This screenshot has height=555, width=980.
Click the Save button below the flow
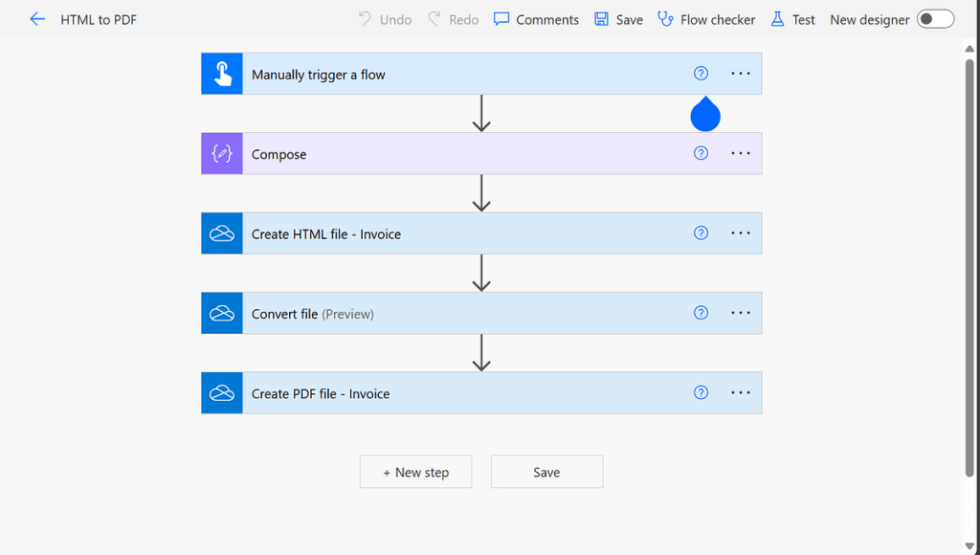tap(546, 472)
